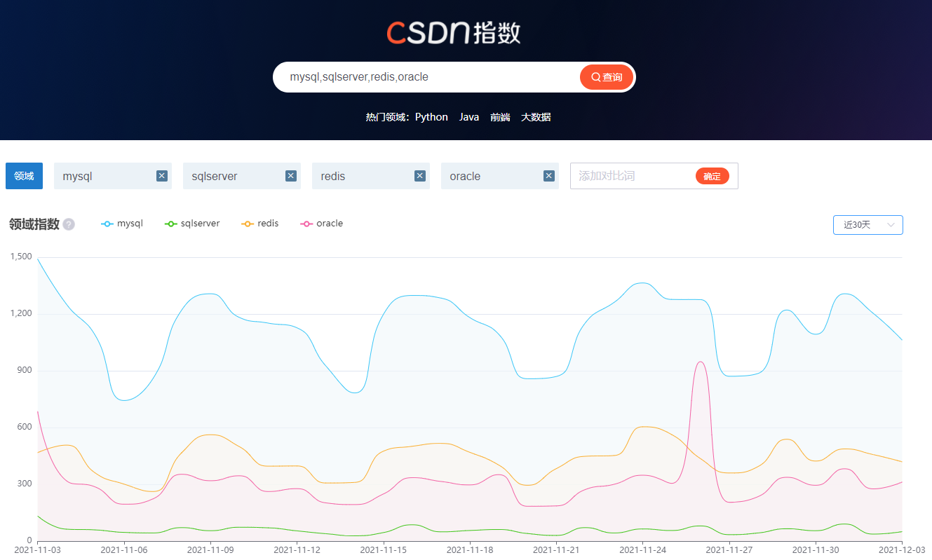Click the 2021-11-24 x-axis label
932x560 pixels.
point(642,550)
